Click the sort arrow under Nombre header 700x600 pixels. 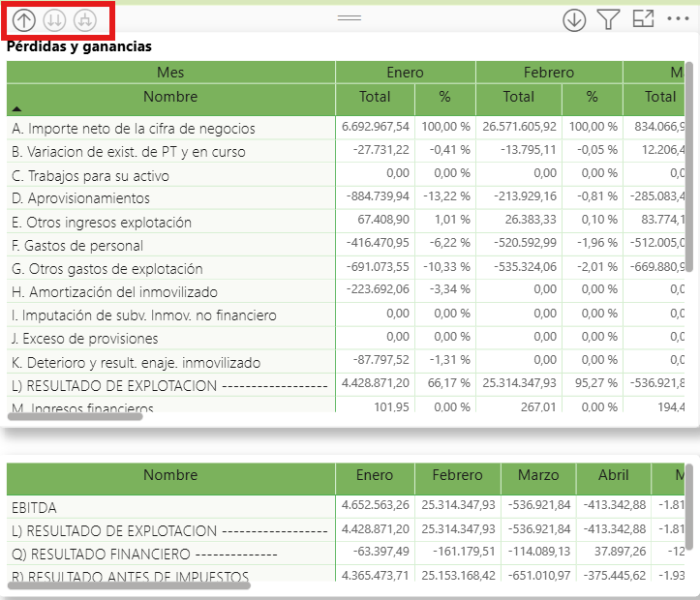coord(17,109)
